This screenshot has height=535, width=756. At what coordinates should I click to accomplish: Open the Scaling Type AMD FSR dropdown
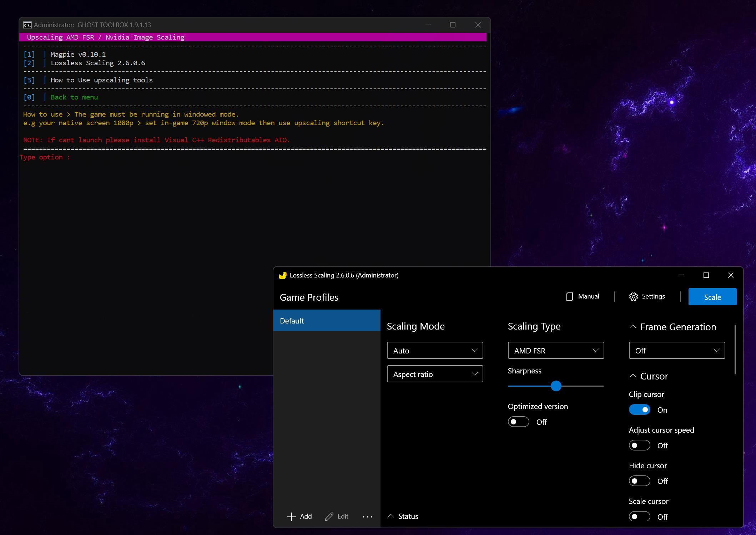coord(556,350)
